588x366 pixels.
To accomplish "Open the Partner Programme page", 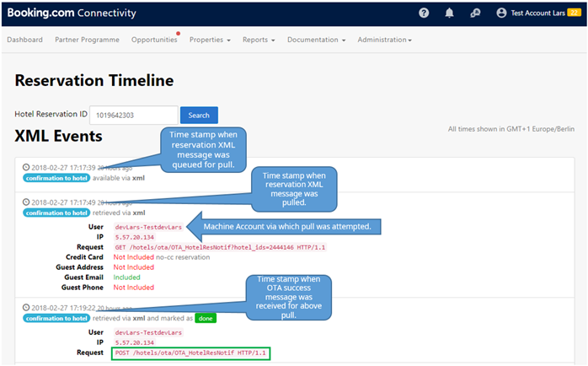I will point(87,40).
